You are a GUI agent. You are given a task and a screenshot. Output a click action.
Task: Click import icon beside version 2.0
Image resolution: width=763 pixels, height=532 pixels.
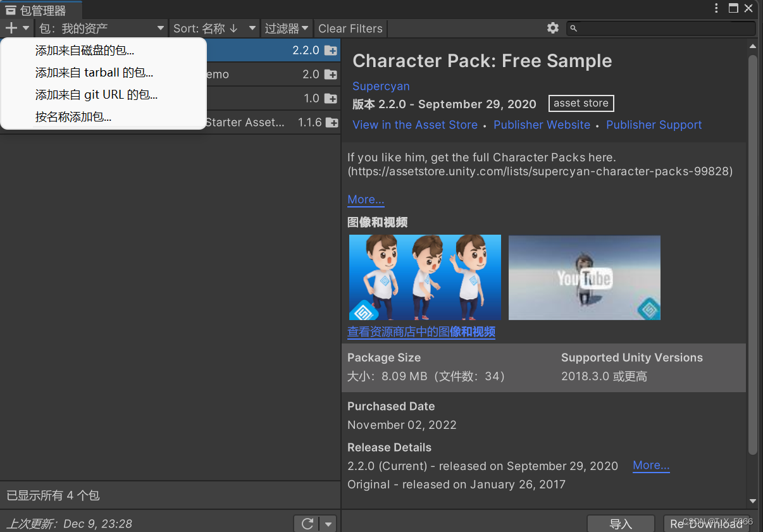coord(330,75)
